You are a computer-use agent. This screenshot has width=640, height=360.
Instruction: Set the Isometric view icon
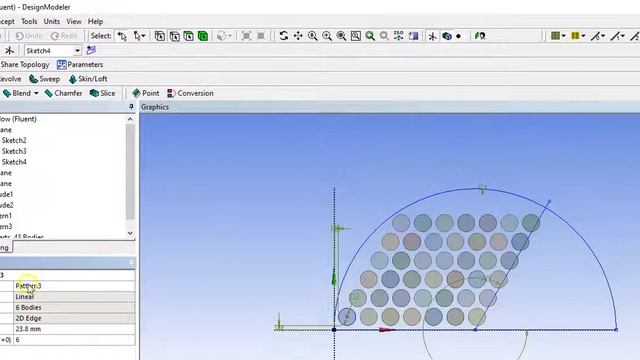pos(399,36)
